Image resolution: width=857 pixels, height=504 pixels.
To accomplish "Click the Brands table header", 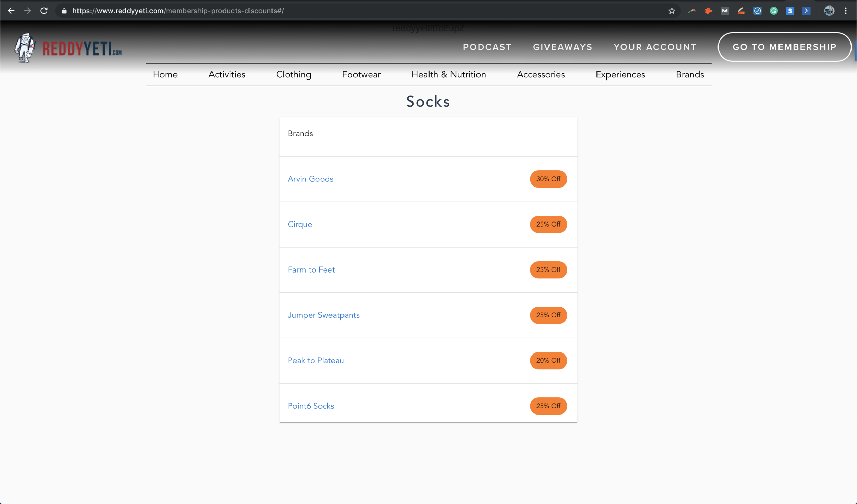I will 300,134.
